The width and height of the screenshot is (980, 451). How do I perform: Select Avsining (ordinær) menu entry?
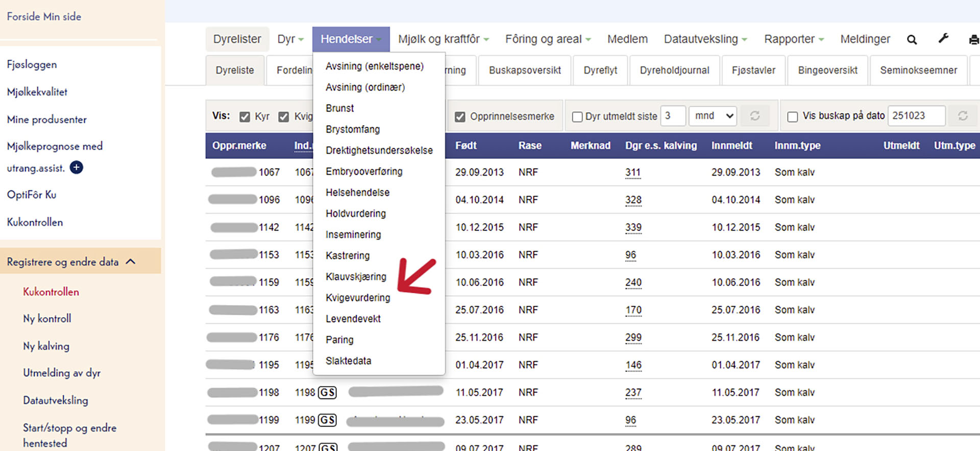(365, 87)
